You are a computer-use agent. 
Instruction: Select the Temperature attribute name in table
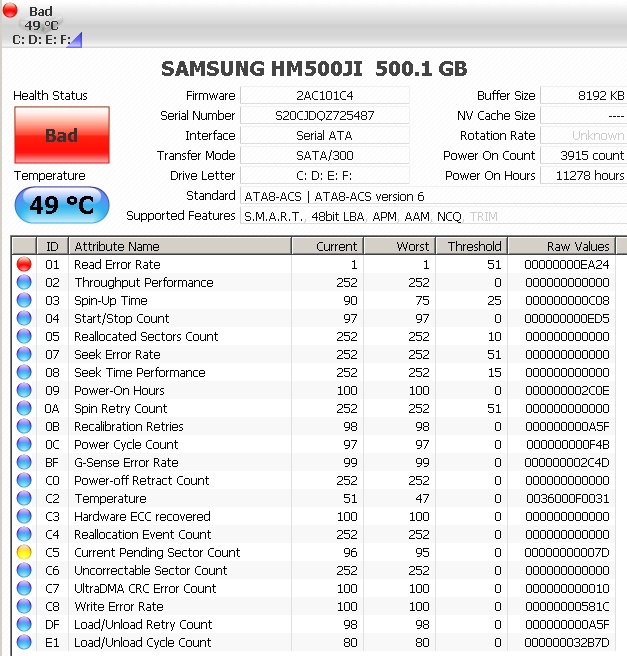[x=110, y=498]
